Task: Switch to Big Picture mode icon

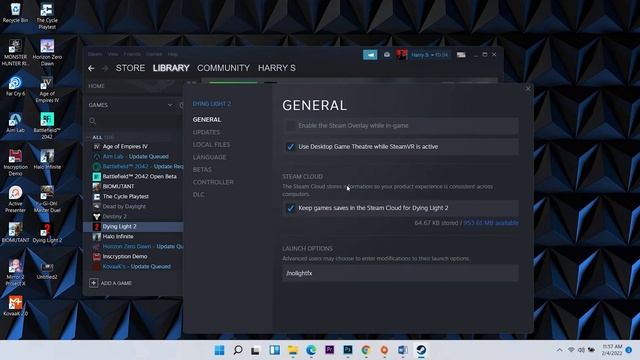Action: [461, 55]
